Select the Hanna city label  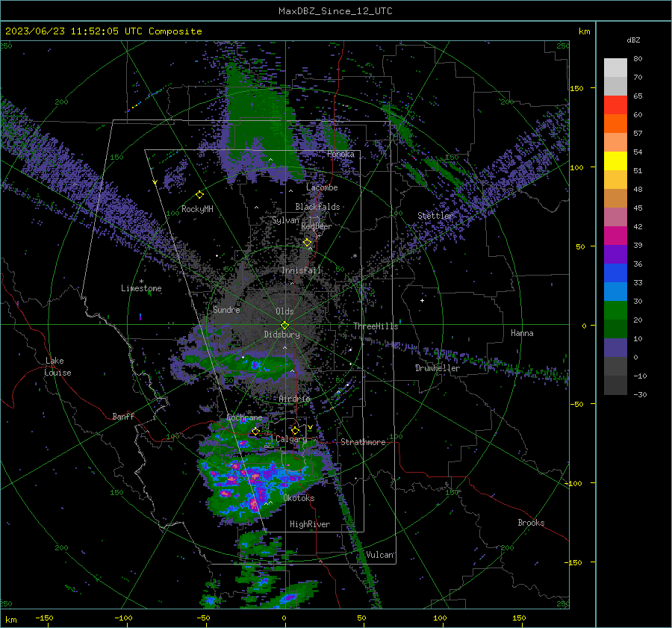point(522,333)
